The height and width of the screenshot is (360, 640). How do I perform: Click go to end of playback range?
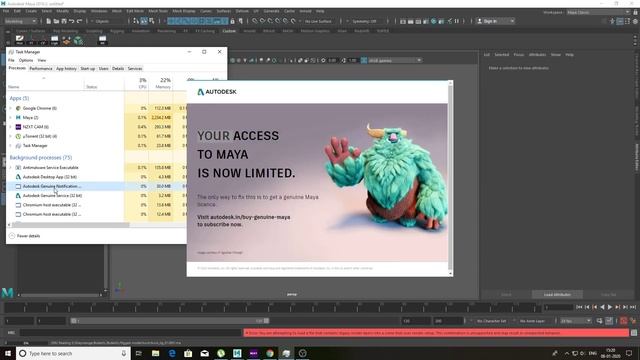click(x=633, y=307)
